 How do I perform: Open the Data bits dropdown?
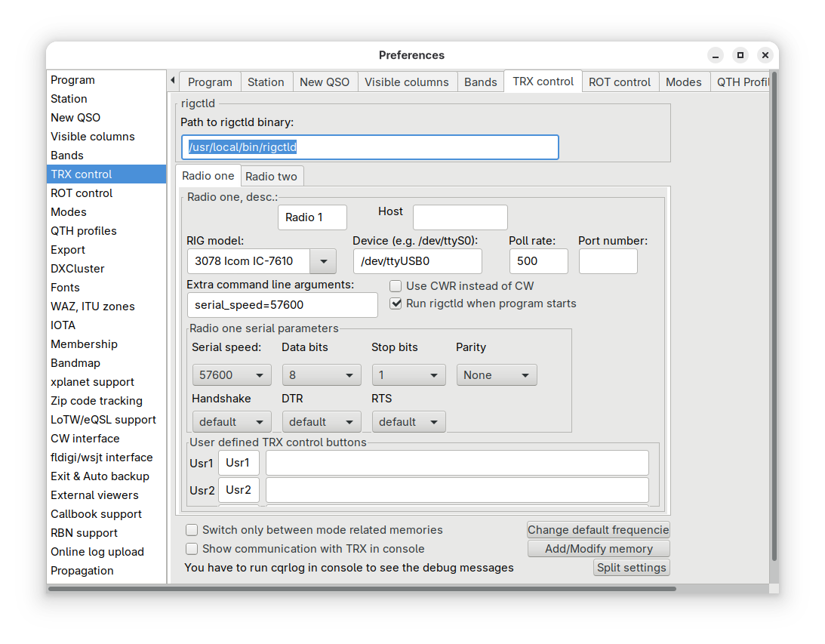coord(321,374)
